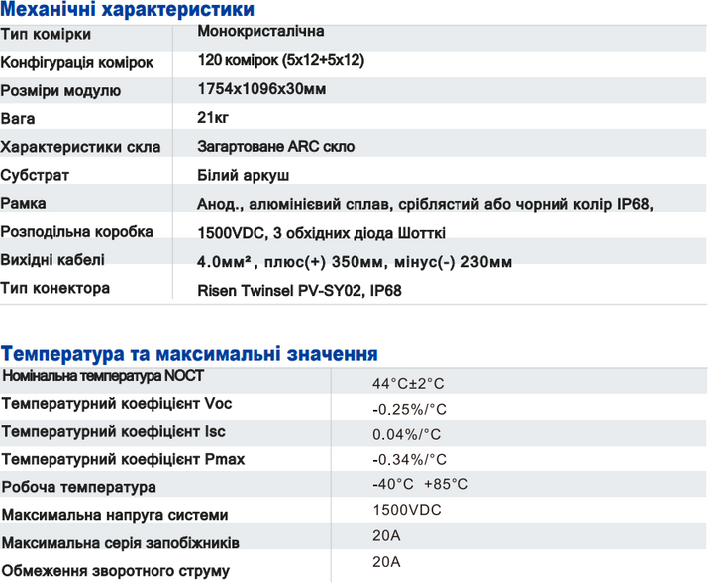Click the frame description starting 'Анод., алюмінієвий сплав'
The height and width of the screenshot is (582, 708).
425,205
